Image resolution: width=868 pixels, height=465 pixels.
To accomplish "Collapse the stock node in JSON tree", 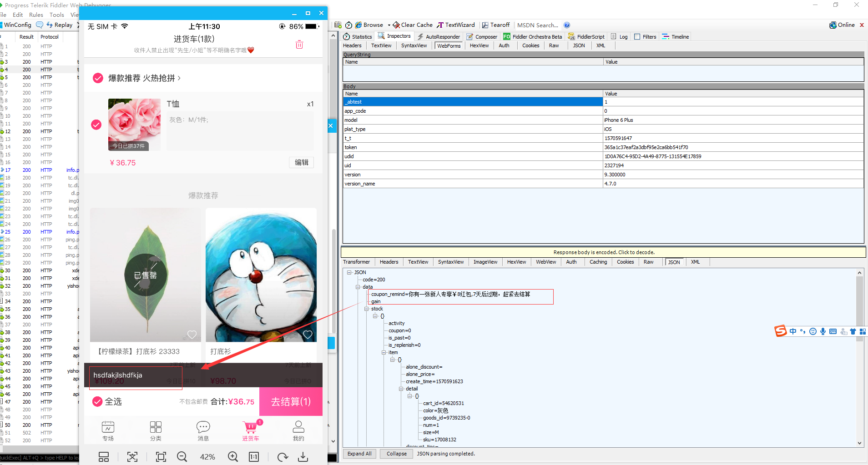I will 367,309.
